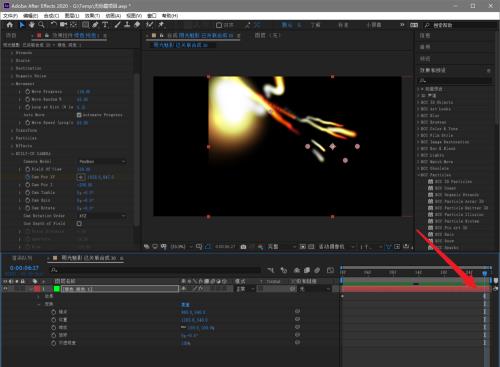Screen dimensions: 500x367
Task: Click the Wave Progress value
Action: (x=83, y=91)
